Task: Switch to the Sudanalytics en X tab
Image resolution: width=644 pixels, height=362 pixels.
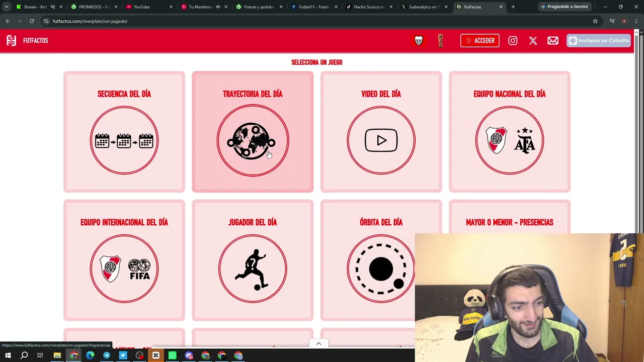Action: click(424, 7)
